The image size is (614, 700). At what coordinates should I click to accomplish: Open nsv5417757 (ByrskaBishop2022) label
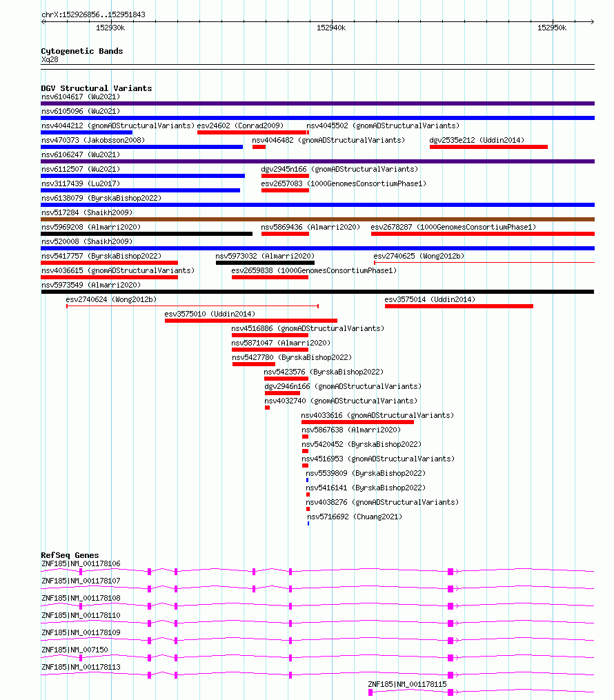pyautogui.click(x=101, y=257)
